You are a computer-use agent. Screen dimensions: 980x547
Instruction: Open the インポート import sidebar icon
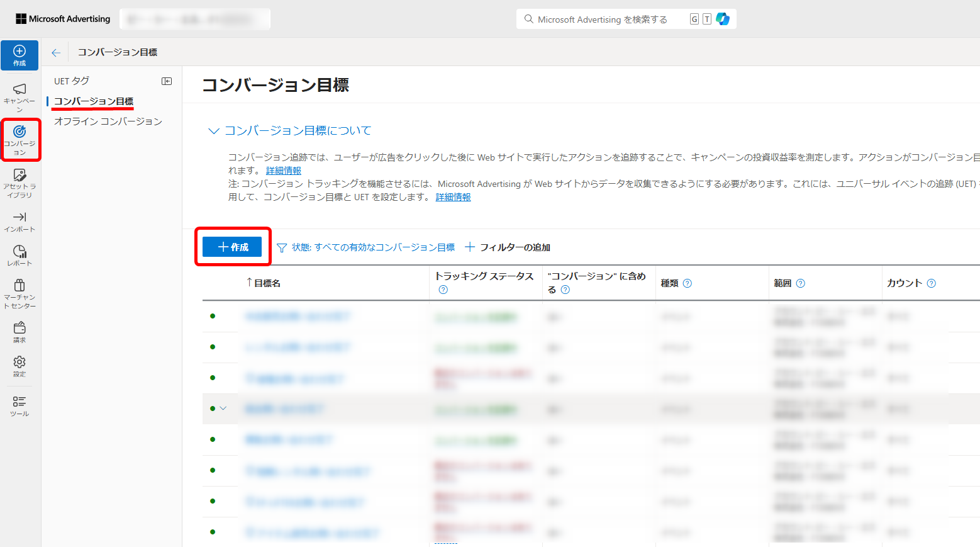pos(19,222)
